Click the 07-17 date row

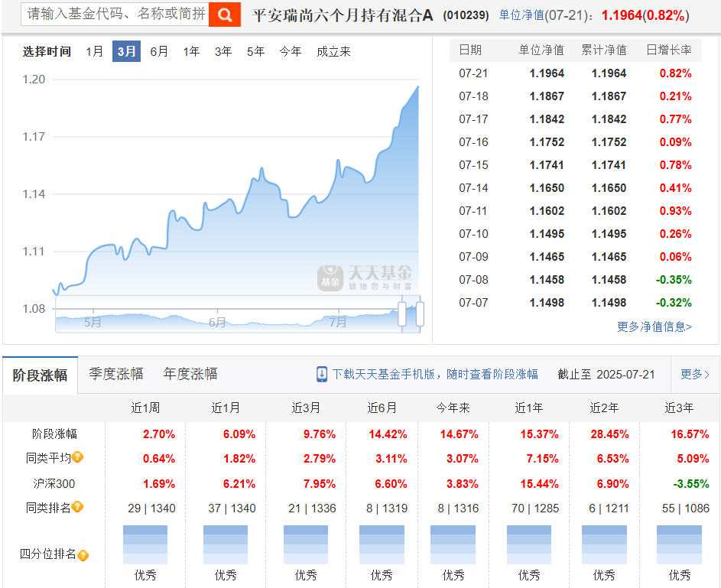tap(575, 119)
